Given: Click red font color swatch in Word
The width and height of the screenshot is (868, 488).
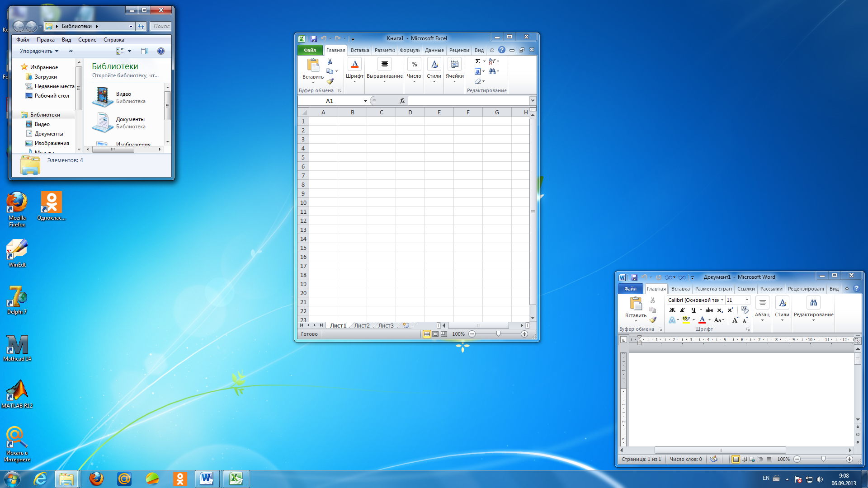Looking at the screenshot, I should point(702,320).
